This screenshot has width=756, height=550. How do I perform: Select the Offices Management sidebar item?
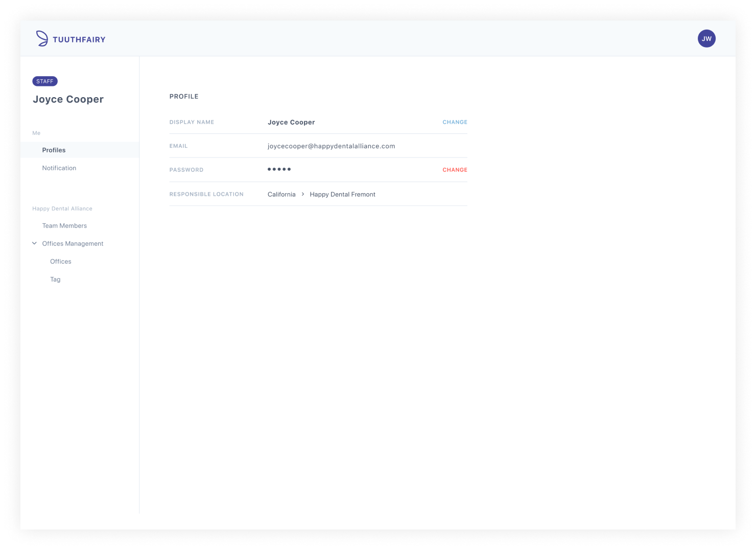click(73, 244)
